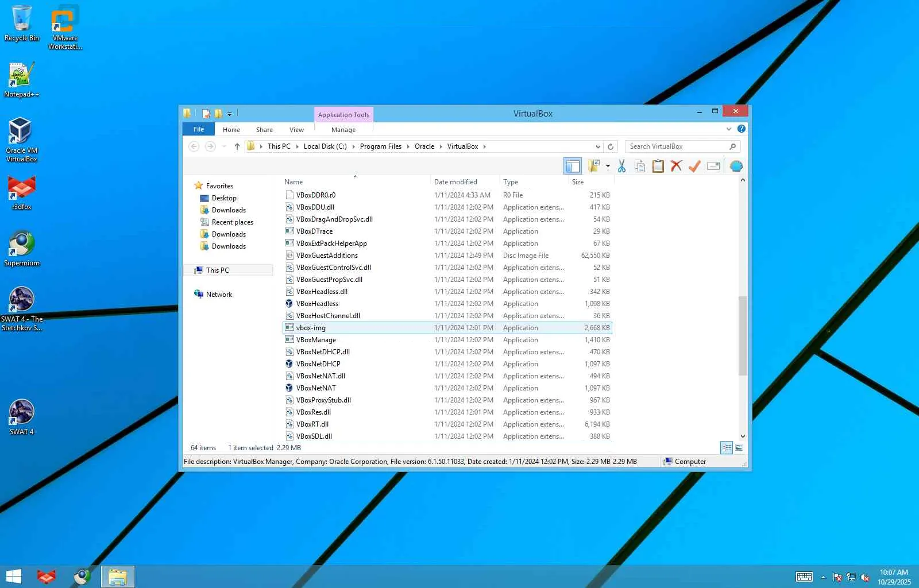Go up one folder level arrow
The width and height of the screenshot is (919, 588).
pyautogui.click(x=237, y=146)
